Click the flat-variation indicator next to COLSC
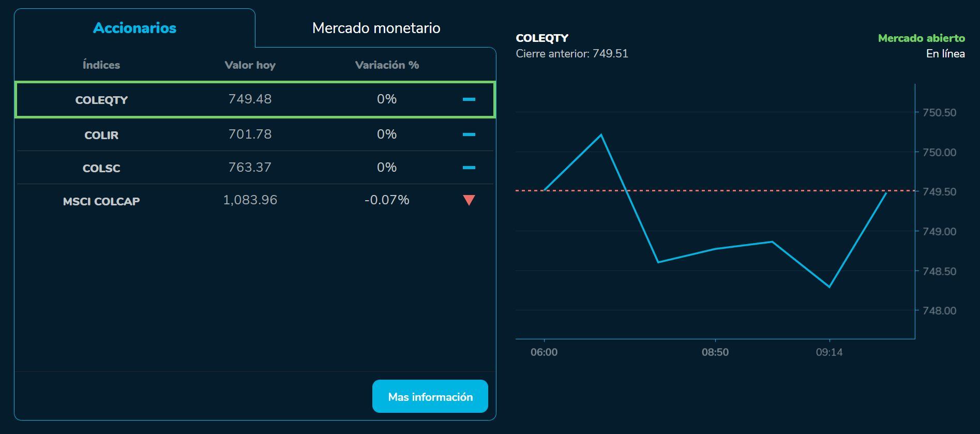 469,168
